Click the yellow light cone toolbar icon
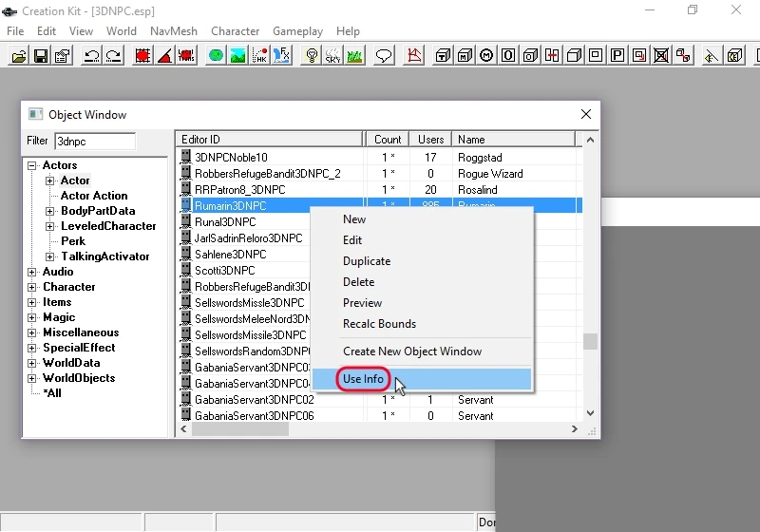The height and width of the screenshot is (532, 760). [711, 56]
